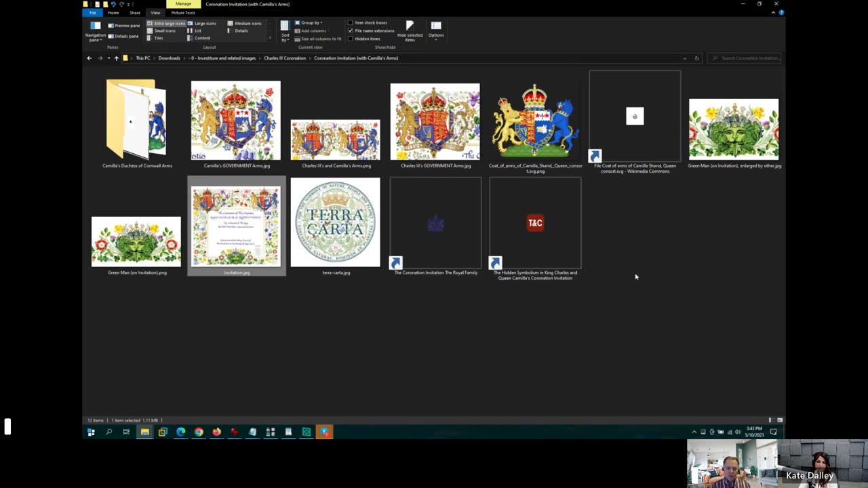Click the Windows Start button
868x488 pixels.
point(91,432)
